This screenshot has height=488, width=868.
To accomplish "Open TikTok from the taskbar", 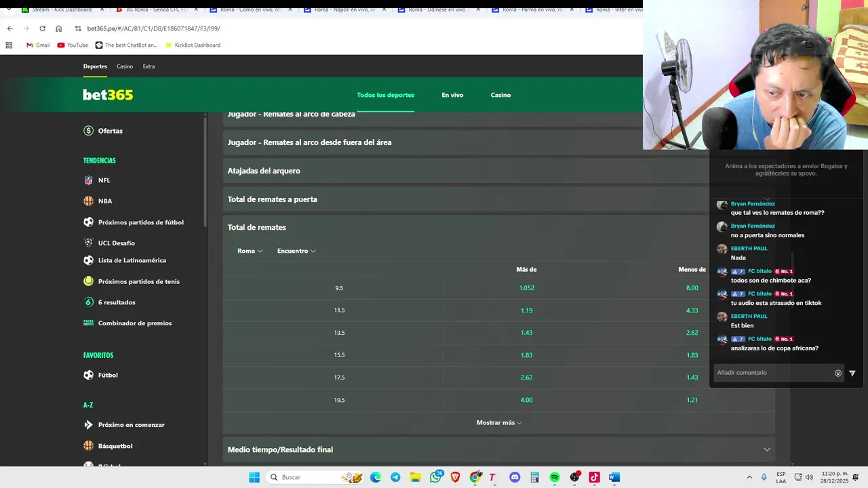I will tap(594, 477).
